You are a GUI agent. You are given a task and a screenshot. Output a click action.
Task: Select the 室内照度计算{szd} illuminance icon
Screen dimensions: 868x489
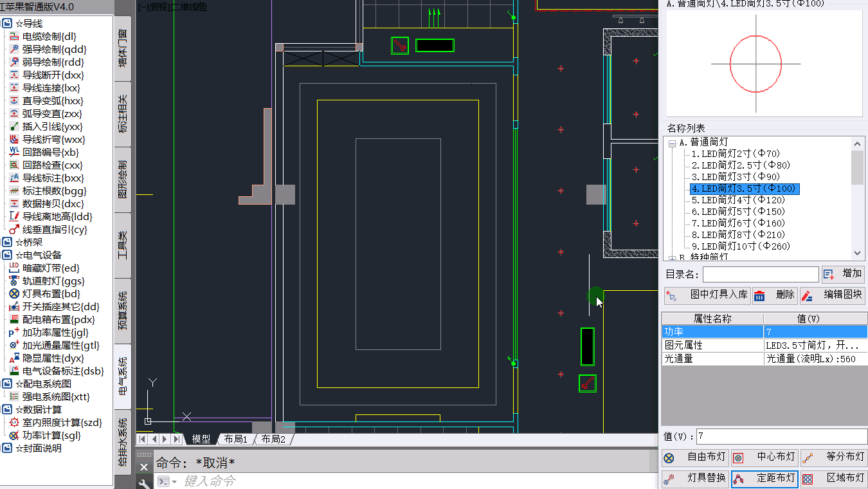14,423
